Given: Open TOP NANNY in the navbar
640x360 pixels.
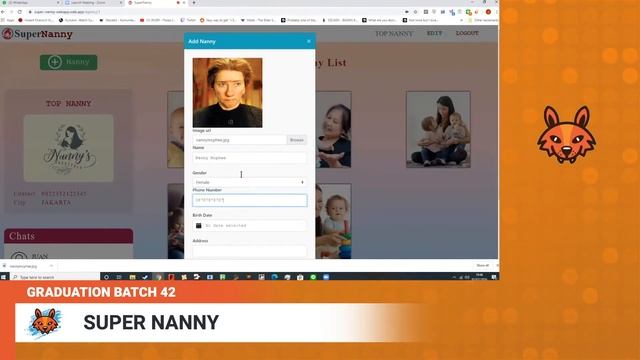Looking at the screenshot, I should [x=394, y=33].
